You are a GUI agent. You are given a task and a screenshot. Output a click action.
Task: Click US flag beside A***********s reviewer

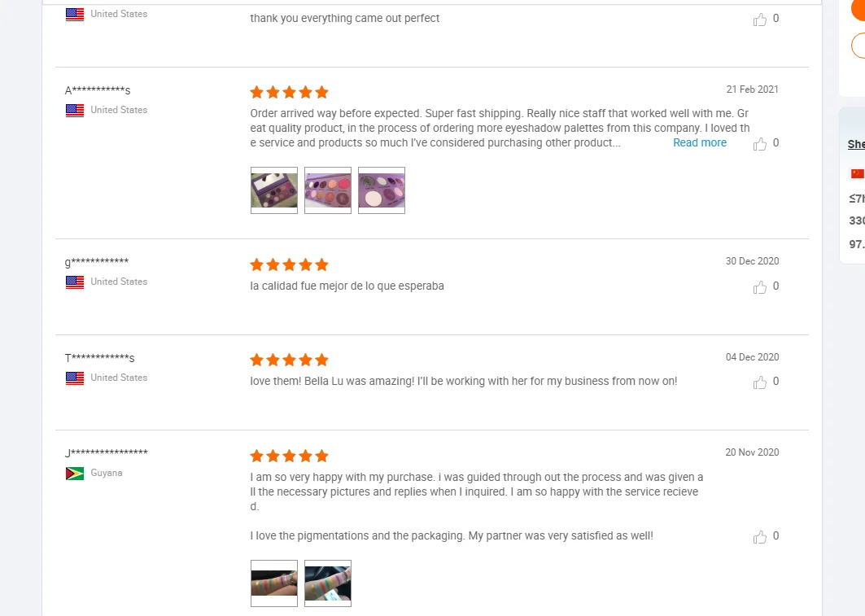point(75,110)
